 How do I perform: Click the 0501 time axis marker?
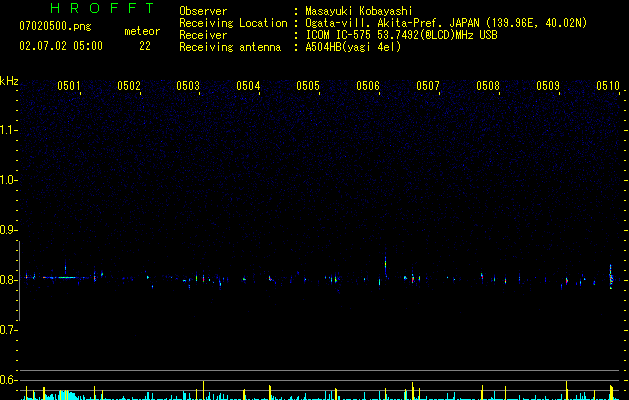click(69, 86)
